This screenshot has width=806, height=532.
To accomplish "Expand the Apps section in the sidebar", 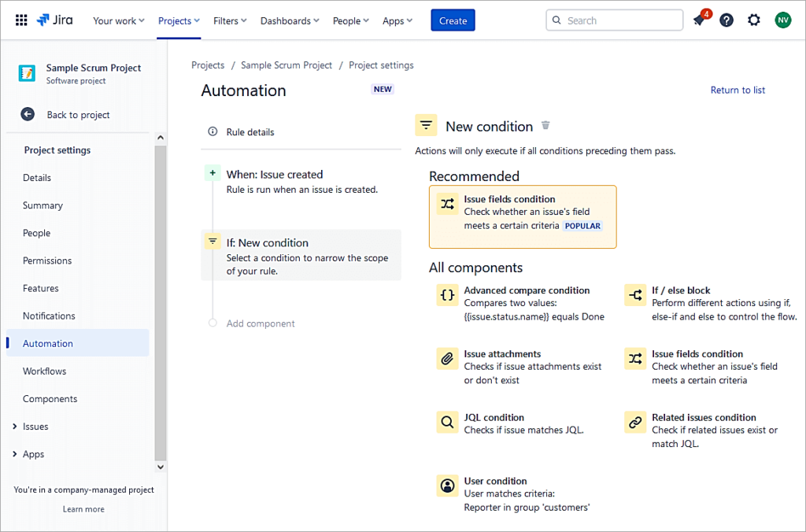I will pos(32,454).
